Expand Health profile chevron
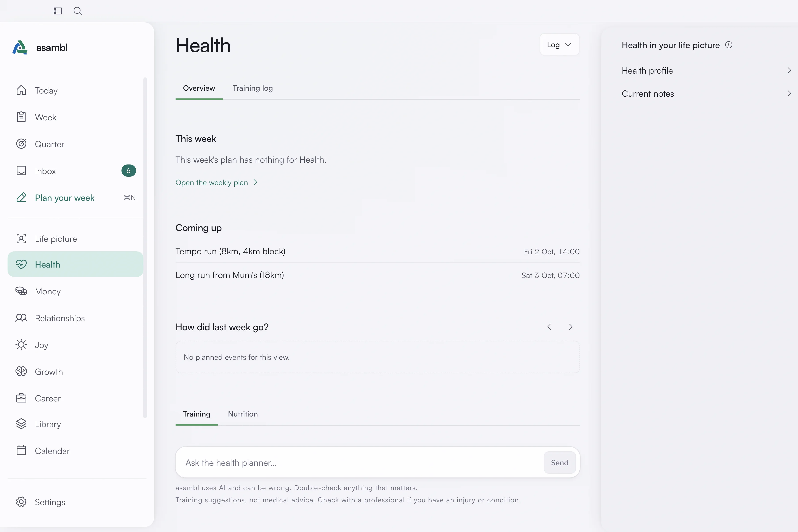Screen dimensions: 798x532 [789, 70]
